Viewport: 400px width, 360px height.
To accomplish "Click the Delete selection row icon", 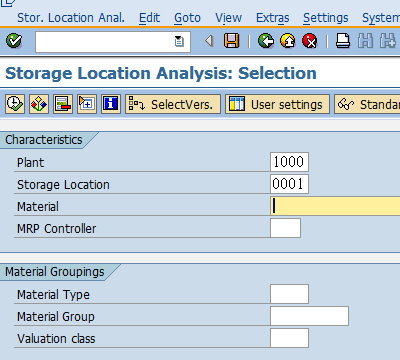I will point(63,104).
